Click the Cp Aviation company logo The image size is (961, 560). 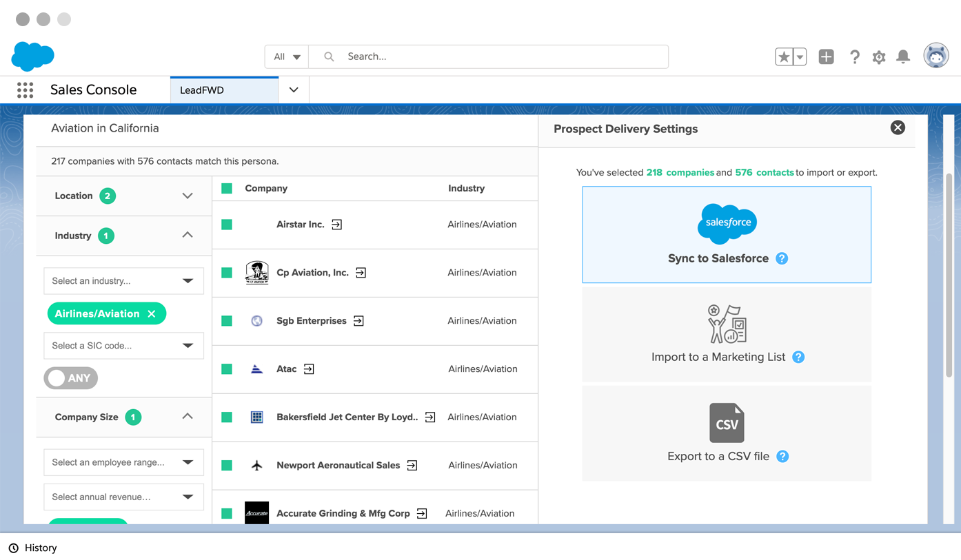256,273
